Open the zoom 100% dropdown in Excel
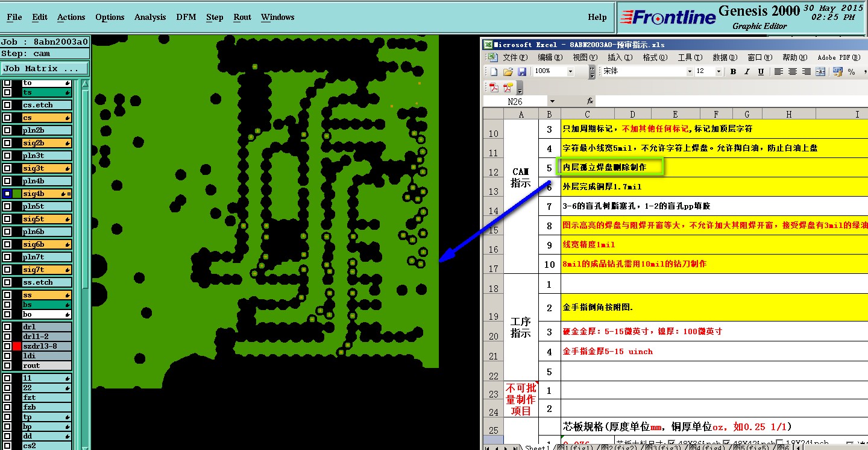The image size is (868, 450). click(x=571, y=71)
